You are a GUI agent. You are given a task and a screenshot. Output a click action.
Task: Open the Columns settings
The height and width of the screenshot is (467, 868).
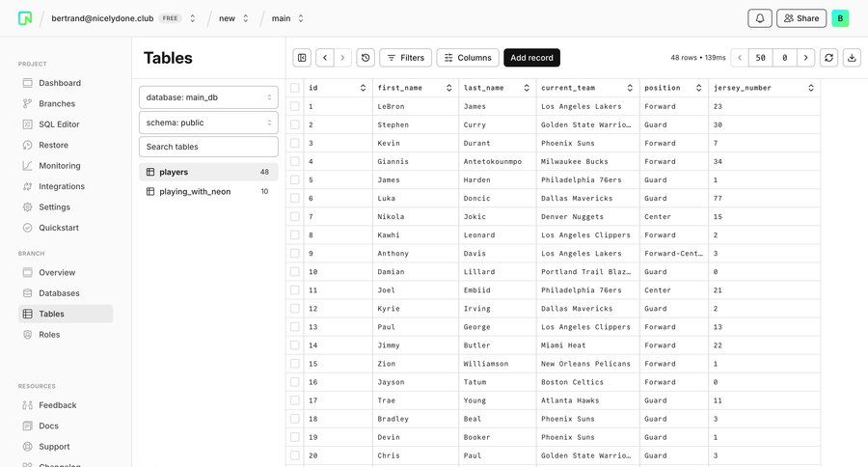pos(468,58)
